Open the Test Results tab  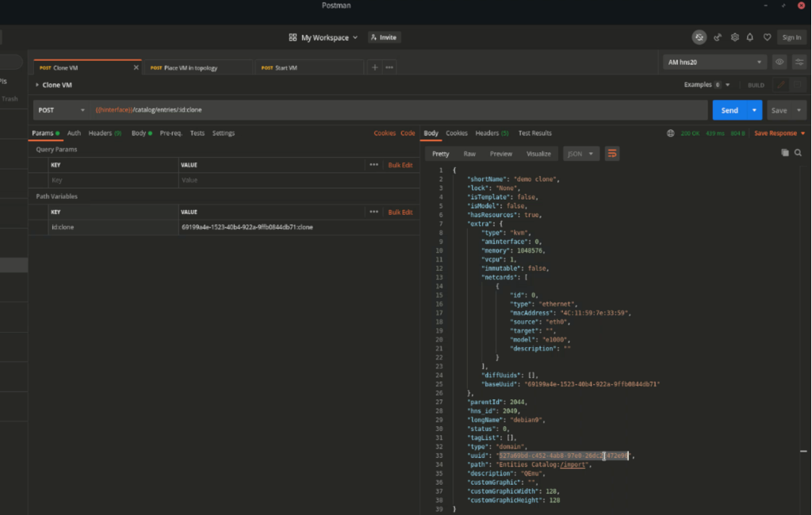coord(535,133)
